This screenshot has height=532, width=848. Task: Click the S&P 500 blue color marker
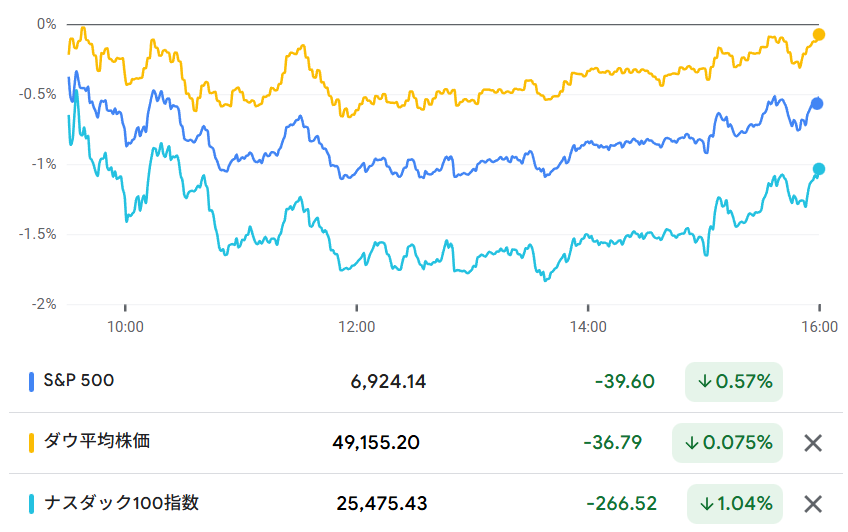point(31,381)
